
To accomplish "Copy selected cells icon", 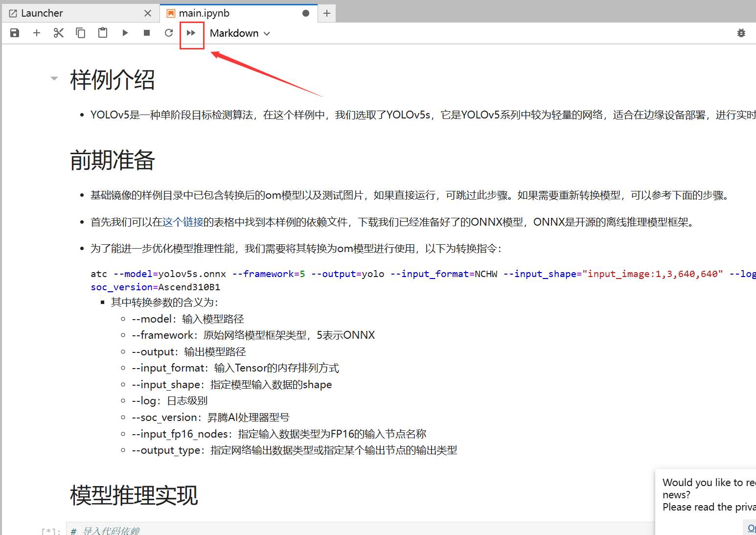I will pyautogui.click(x=81, y=33).
